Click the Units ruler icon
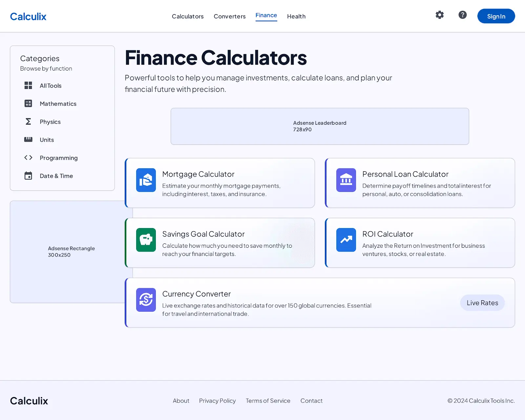Image resolution: width=525 pixels, height=420 pixels. tap(28, 140)
